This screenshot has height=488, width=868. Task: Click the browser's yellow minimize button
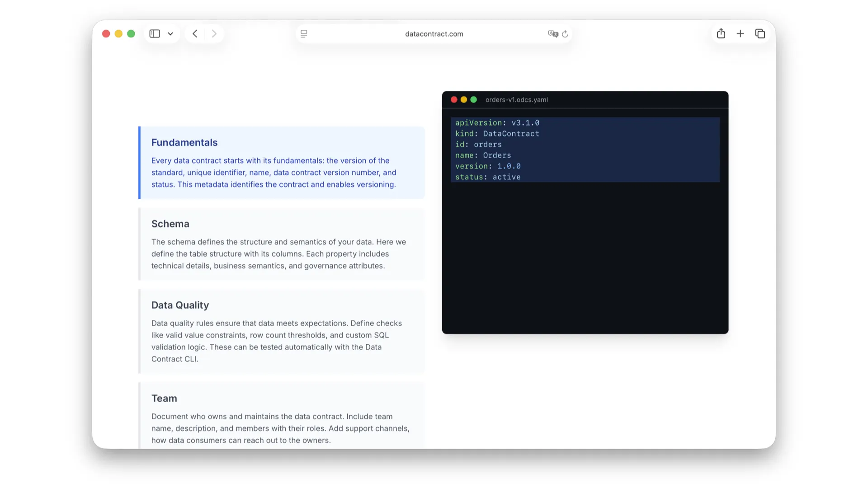click(118, 34)
